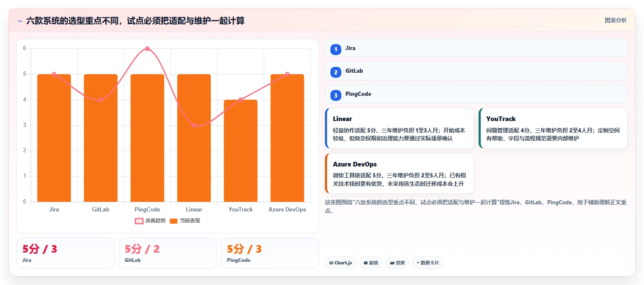The image size is (644, 285).
Task: Click the 图表分析 label at top right
Action: [x=615, y=20]
